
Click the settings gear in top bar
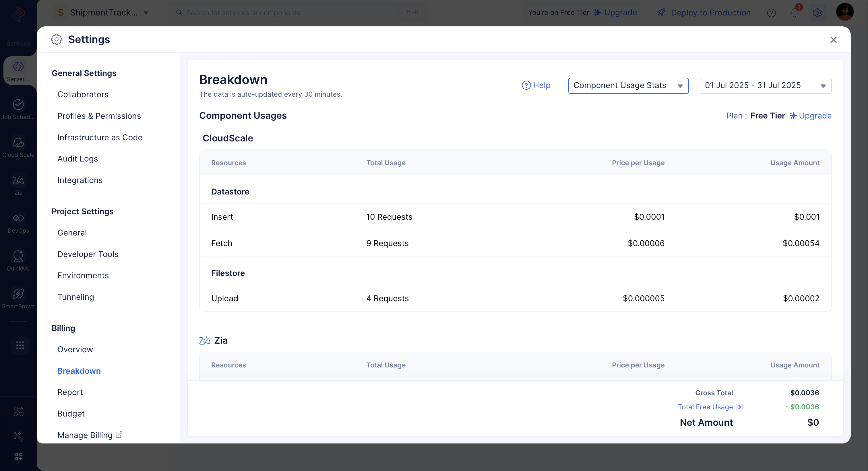coord(817,13)
